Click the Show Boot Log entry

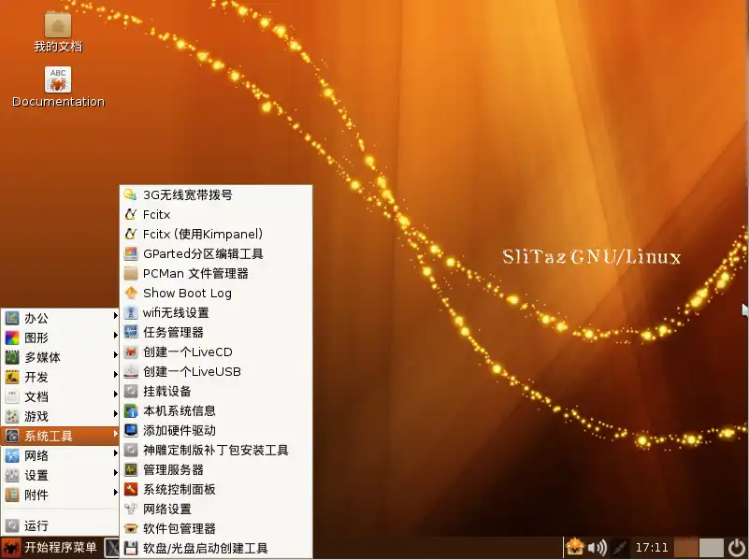[x=216, y=294]
